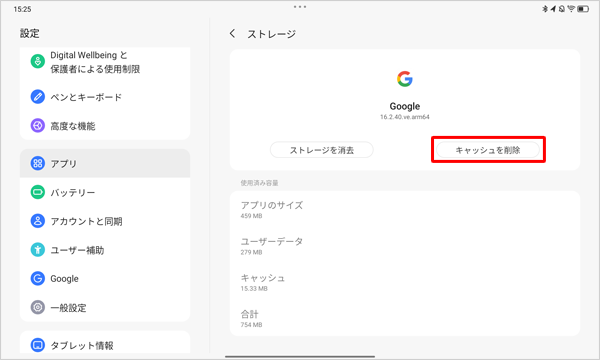Tap the colorful Google app logo

(404, 79)
